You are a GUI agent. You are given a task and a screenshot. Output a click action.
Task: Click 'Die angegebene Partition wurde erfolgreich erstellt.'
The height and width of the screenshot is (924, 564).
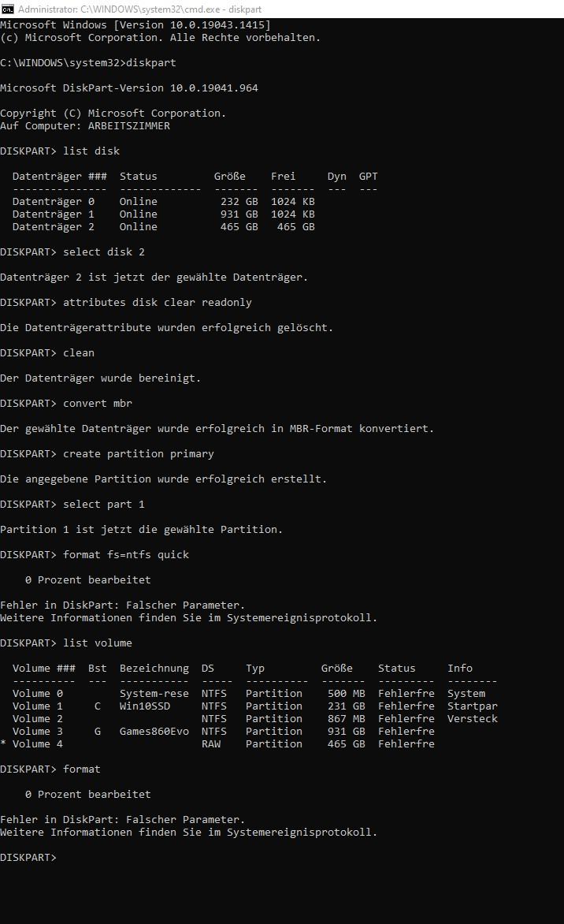pos(164,479)
